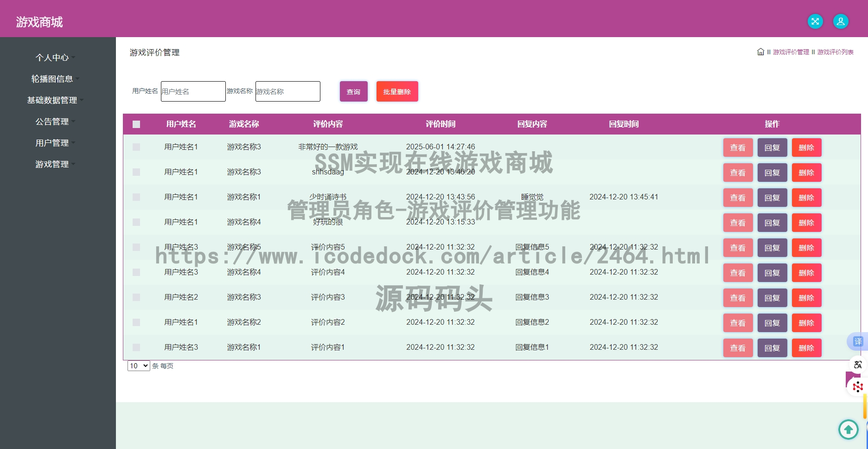Screen dimensions: 868x449
Task: Click 查看 for the 评价内容2 row
Action: [x=738, y=323]
